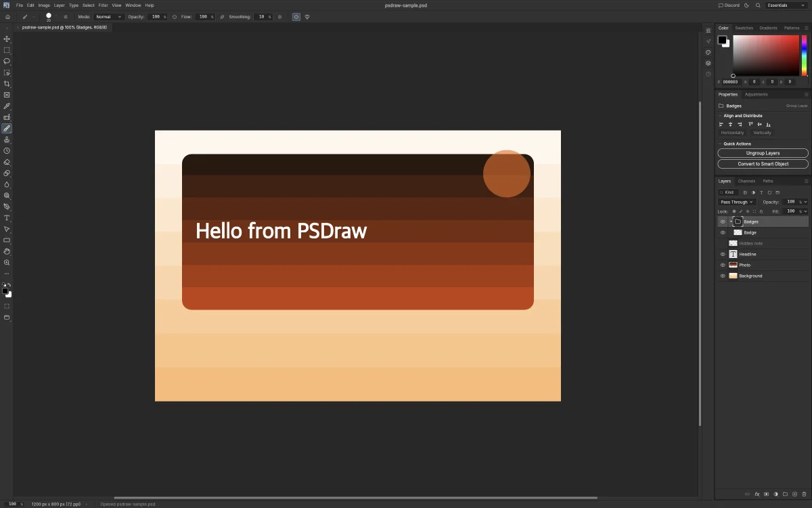Click Convert to Smart Object
812x508 pixels.
(x=763, y=164)
